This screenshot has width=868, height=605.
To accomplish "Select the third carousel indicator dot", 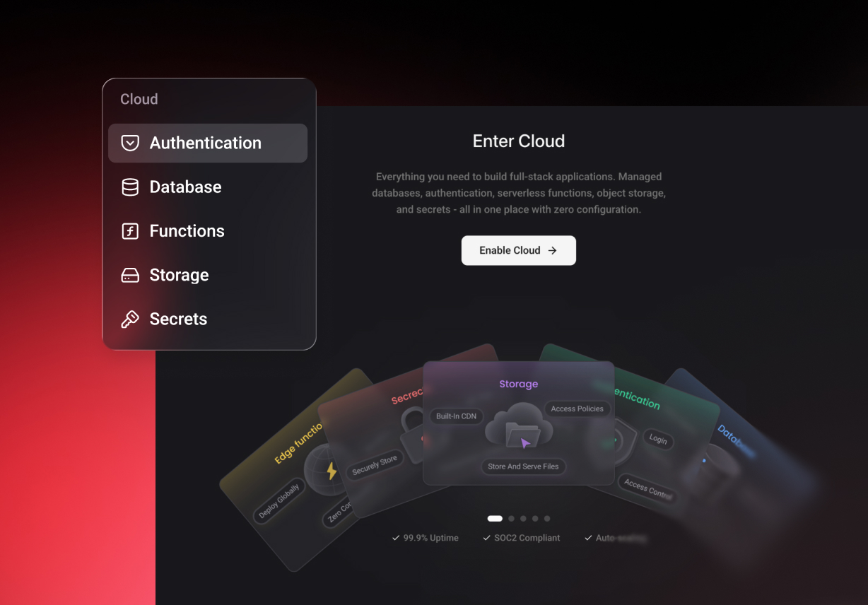I will click(x=524, y=518).
